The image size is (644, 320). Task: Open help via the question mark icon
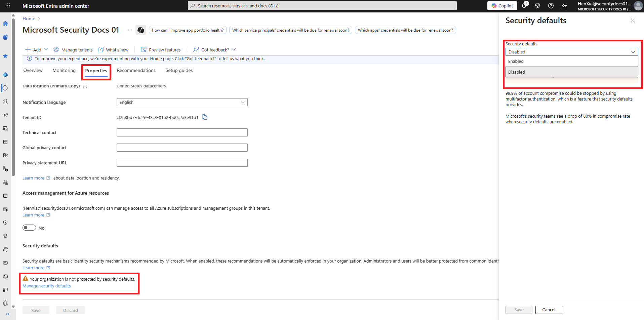pos(551,6)
